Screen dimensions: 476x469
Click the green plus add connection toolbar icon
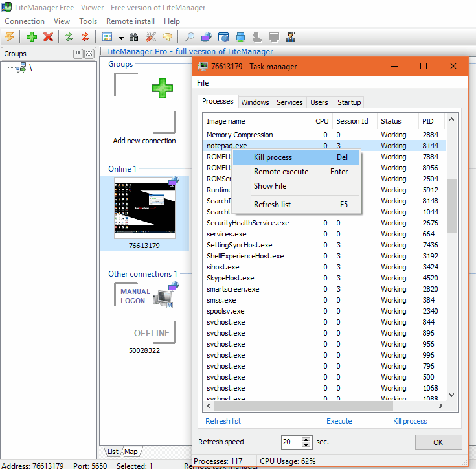(31, 37)
